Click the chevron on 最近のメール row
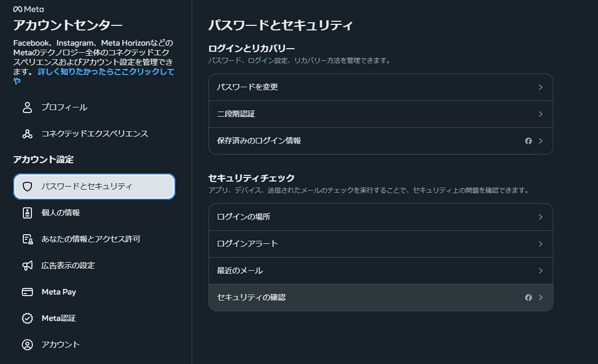The width and height of the screenshot is (598, 364). click(x=540, y=271)
